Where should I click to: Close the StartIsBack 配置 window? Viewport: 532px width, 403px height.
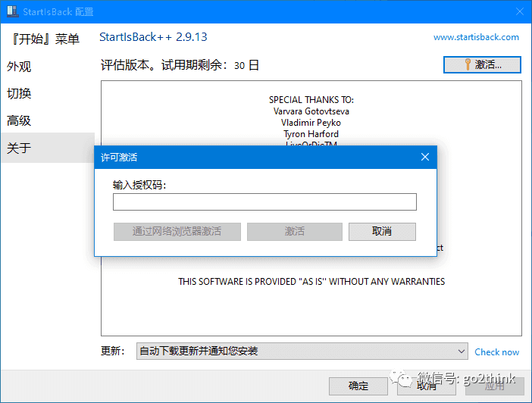519,11
